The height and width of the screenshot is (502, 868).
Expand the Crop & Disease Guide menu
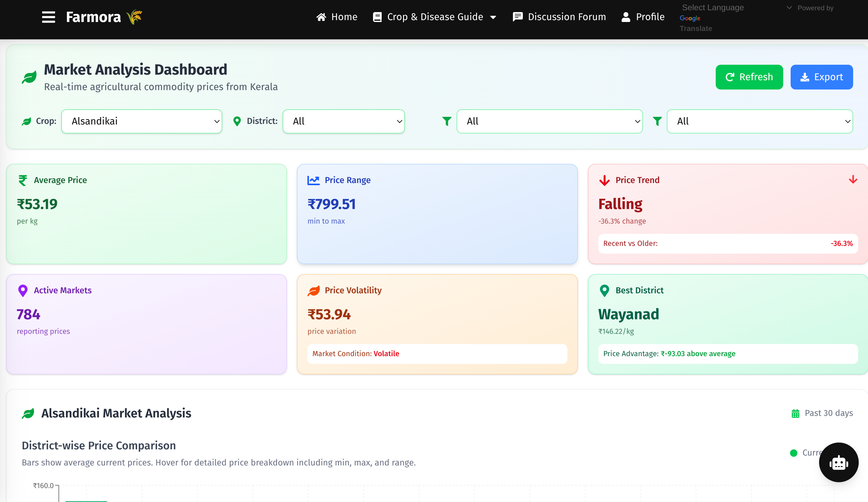coord(435,17)
